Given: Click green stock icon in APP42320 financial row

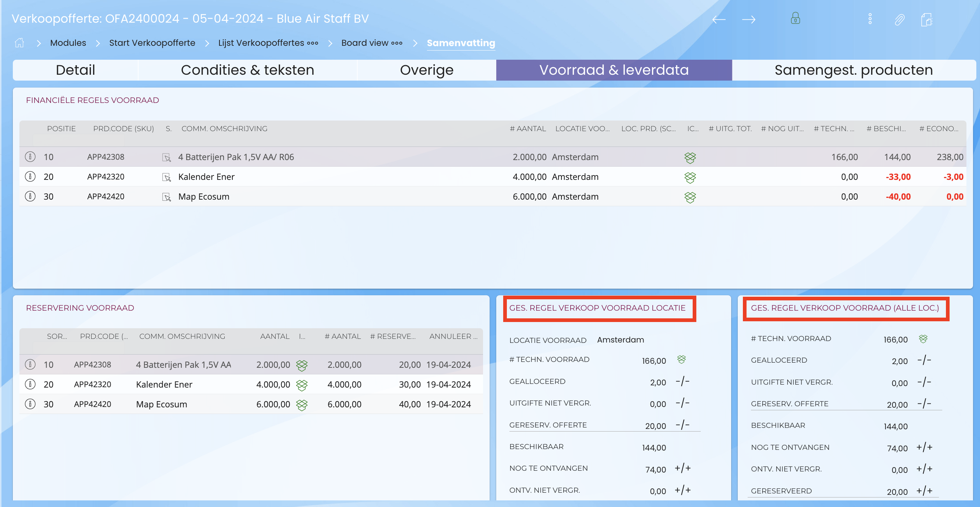Looking at the screenshot, I should (x=690, y=177).
